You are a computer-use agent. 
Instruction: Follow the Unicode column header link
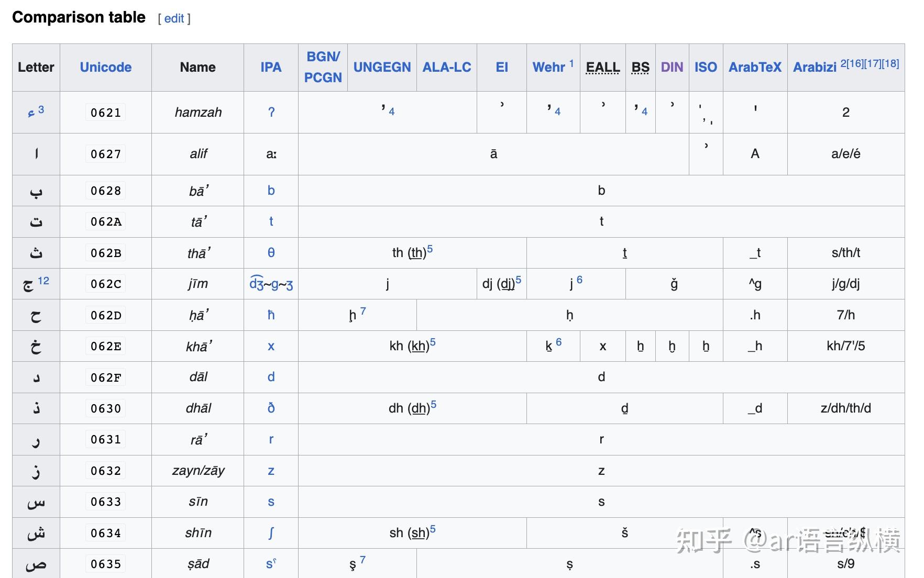tap(106, 67)
